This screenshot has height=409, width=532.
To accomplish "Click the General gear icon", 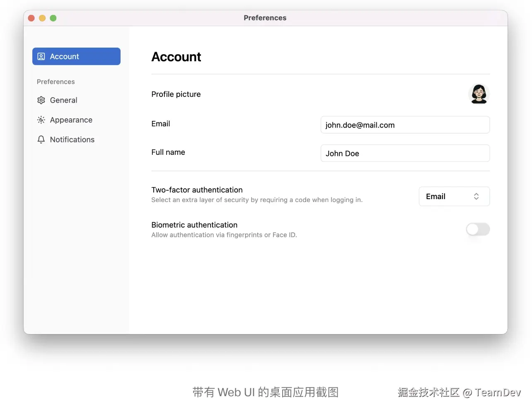I will pyautogui.click(x=41, y=100).
